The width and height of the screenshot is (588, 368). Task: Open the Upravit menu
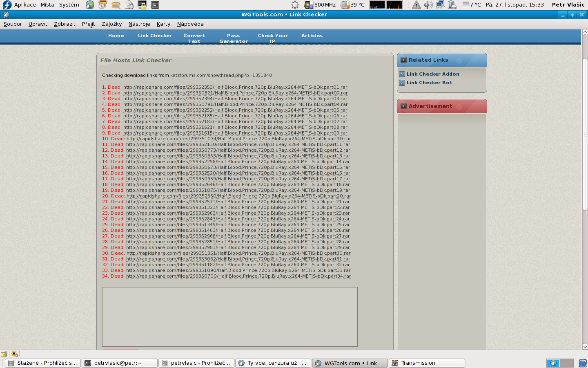coord(38,24)
